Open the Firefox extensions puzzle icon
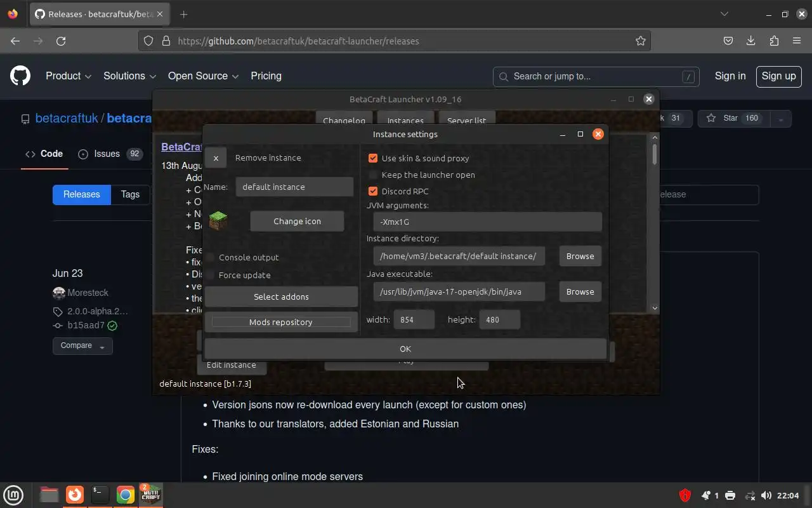The width and height of the screenshot is (812, 508). tap(774, 41)
